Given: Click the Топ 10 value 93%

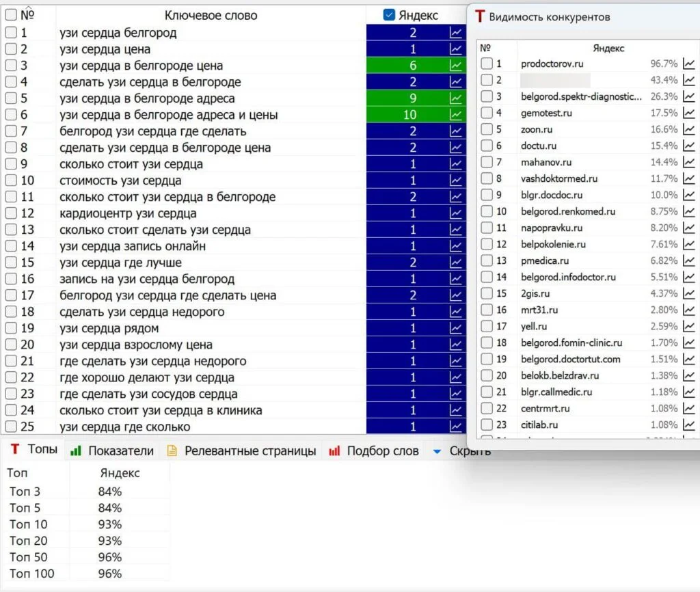Looking at the screenshot, I should pos(110,524).
